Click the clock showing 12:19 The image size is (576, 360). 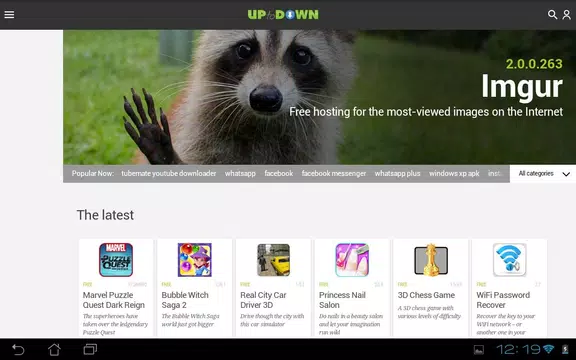[518, 349]
